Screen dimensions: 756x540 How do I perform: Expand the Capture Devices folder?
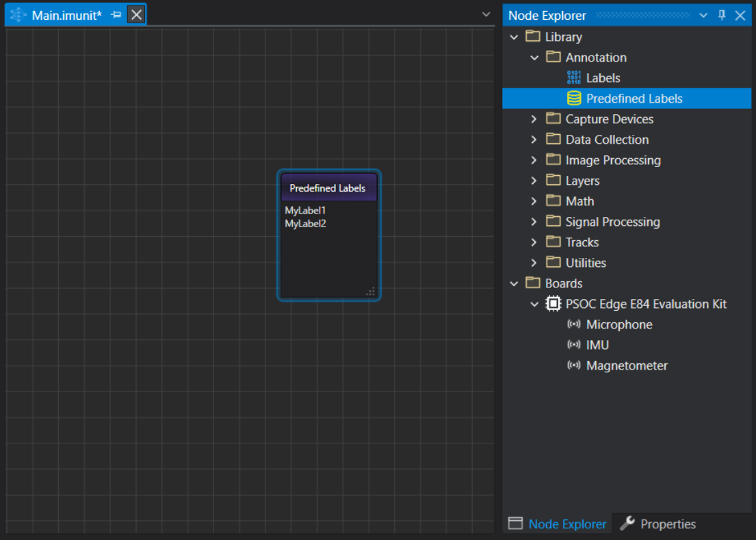pyautogui.click(x=534, y=119)
